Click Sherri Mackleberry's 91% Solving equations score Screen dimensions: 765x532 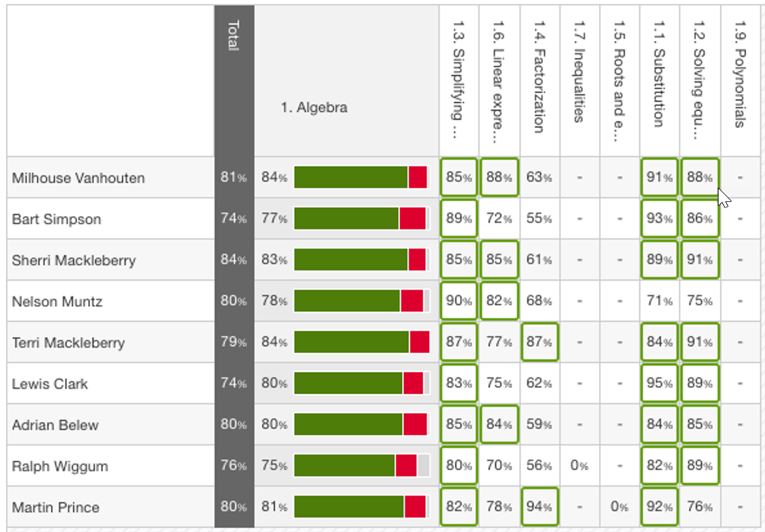coord(699,259)
